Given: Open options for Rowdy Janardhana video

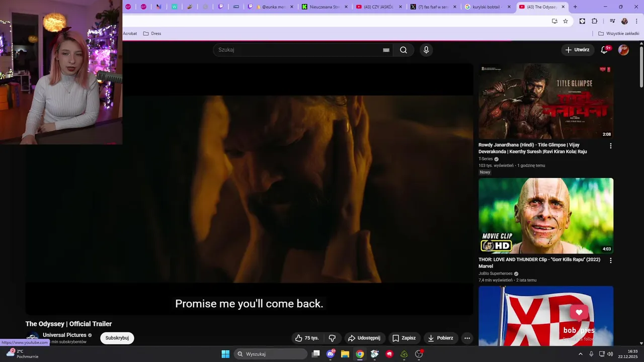Looking at the screenshot, I should (x=611, y=146).
